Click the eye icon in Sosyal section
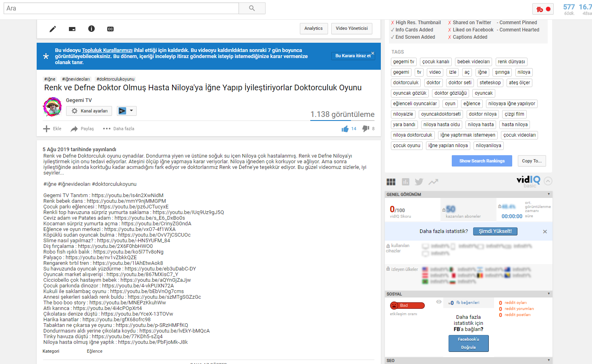Viewport: 592px width, 364px height. click(x=439, y=302)
